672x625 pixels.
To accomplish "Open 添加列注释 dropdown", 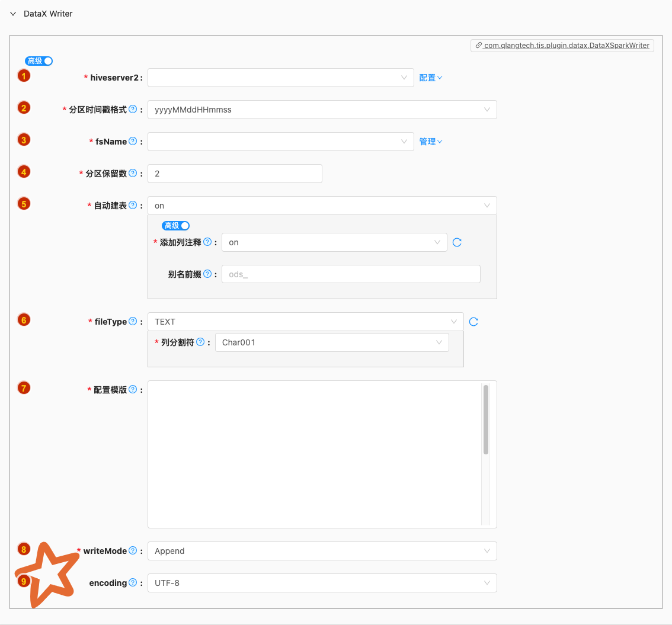I will (x=334, y=242).
